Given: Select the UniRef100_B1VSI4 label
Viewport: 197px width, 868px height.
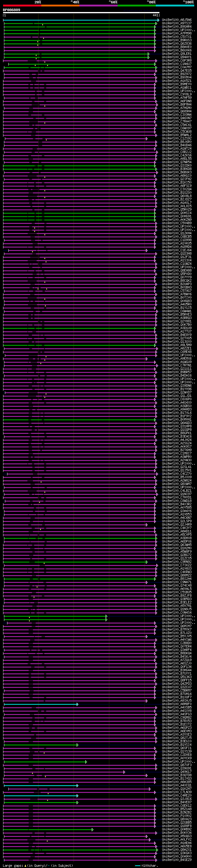Looking at the screenshot, I should click(176, 745).
